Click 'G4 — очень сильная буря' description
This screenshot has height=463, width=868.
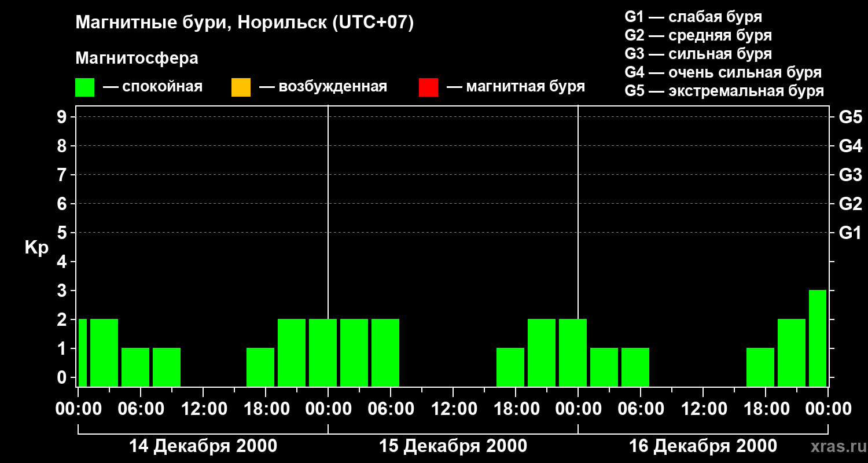click(x=723, y=72)
